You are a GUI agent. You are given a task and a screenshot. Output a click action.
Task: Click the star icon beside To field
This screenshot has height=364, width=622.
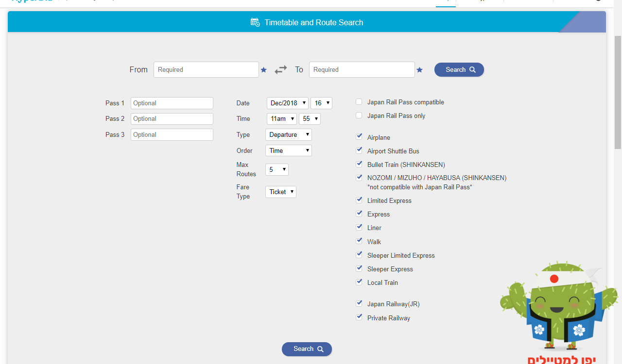click(419, 70)
